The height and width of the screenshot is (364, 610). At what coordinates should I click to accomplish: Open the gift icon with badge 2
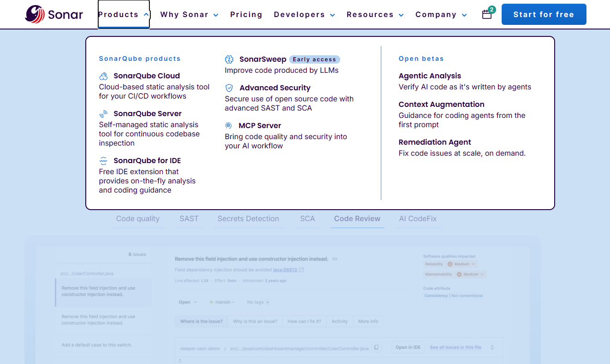point(487,14)
